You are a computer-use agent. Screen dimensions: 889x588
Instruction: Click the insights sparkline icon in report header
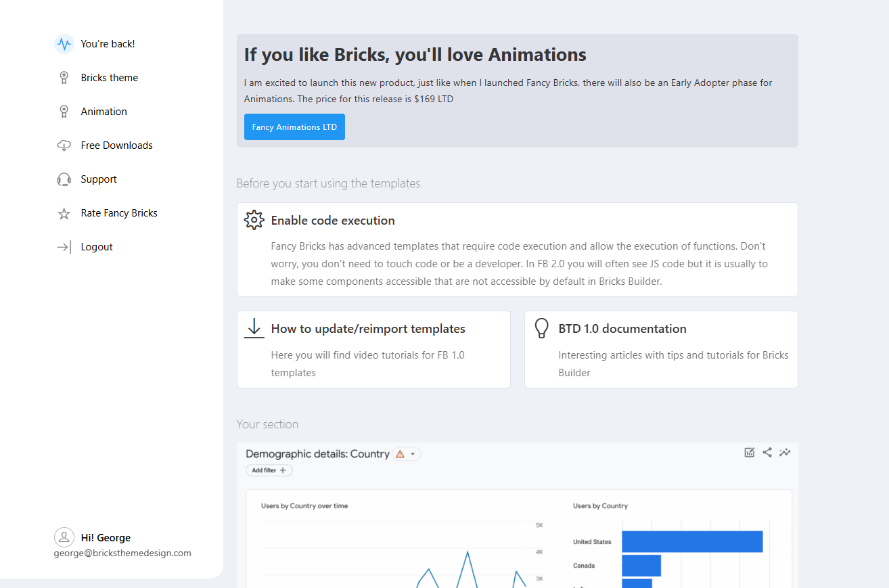[x=785, y=453]
